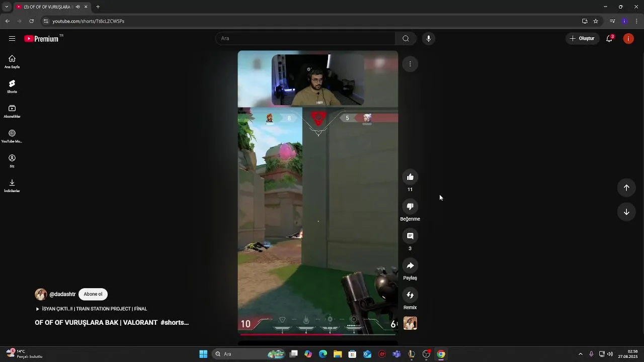Dislike the Short via Beğenme
This screenshot has width=644, height=362.
coord(410,207)
